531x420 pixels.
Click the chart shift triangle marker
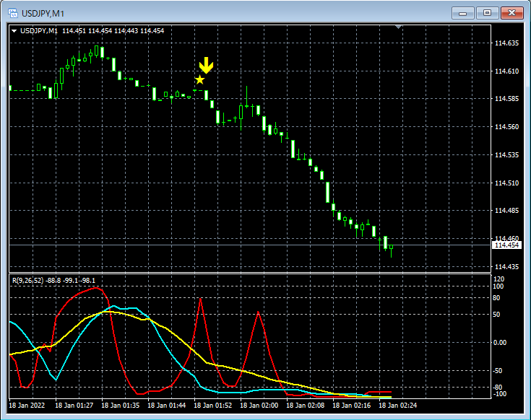(399, 27)
